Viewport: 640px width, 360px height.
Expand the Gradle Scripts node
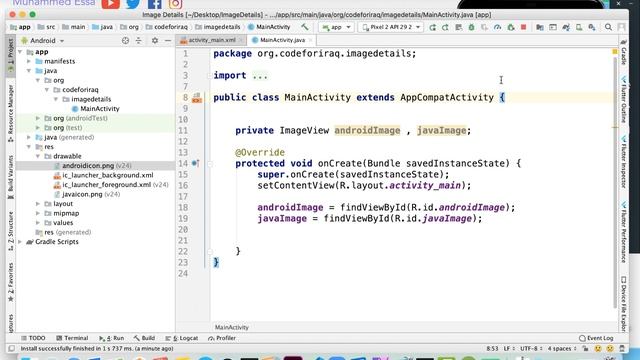pyautogui.click(x=20, y=242)
